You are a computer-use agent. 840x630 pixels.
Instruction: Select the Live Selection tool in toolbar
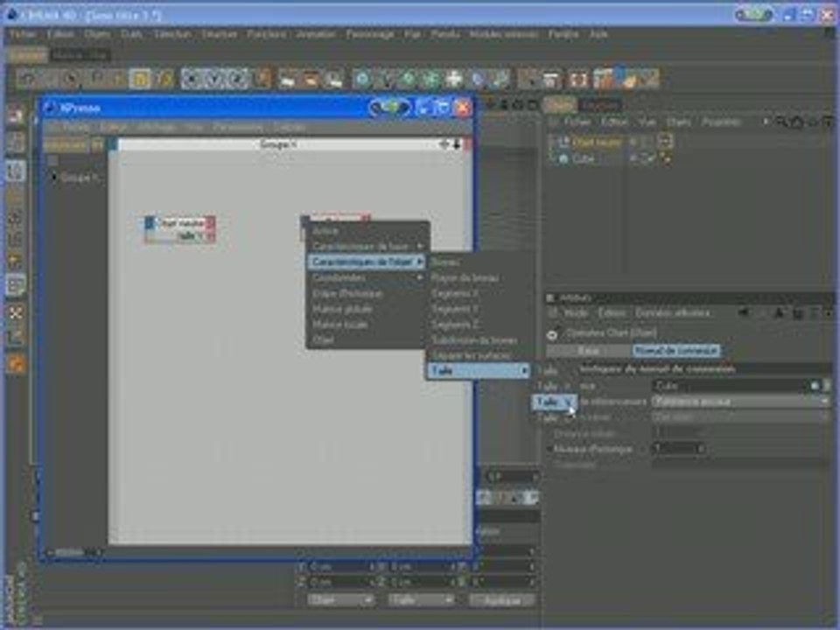pos(70,79)
